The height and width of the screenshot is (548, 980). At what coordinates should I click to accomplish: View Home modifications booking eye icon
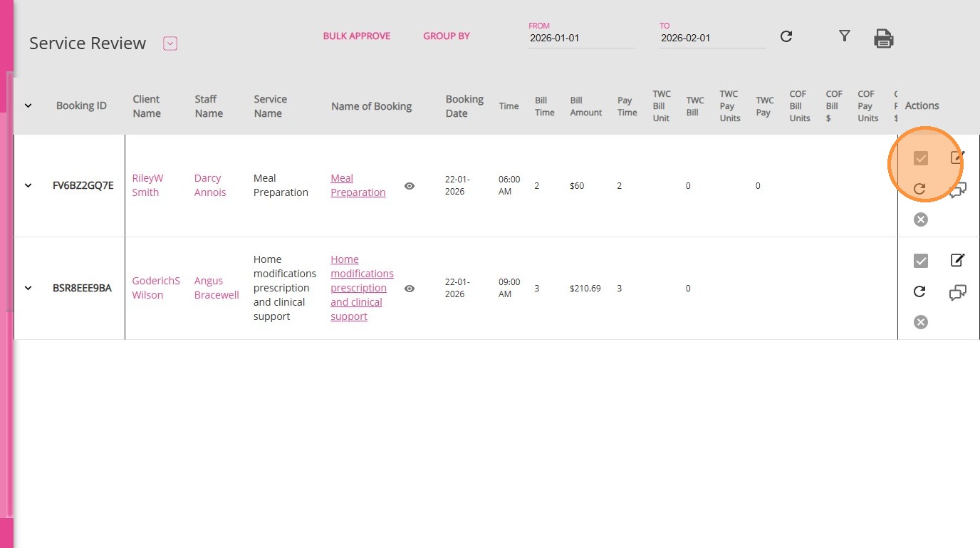click(410, 289)
